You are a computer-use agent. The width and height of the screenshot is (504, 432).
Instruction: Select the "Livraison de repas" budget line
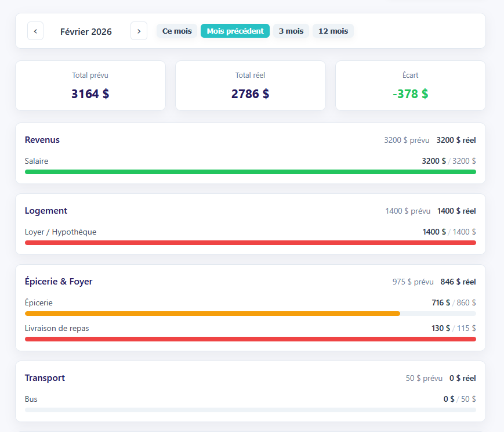pyautogui.click(x=56, y=328)
